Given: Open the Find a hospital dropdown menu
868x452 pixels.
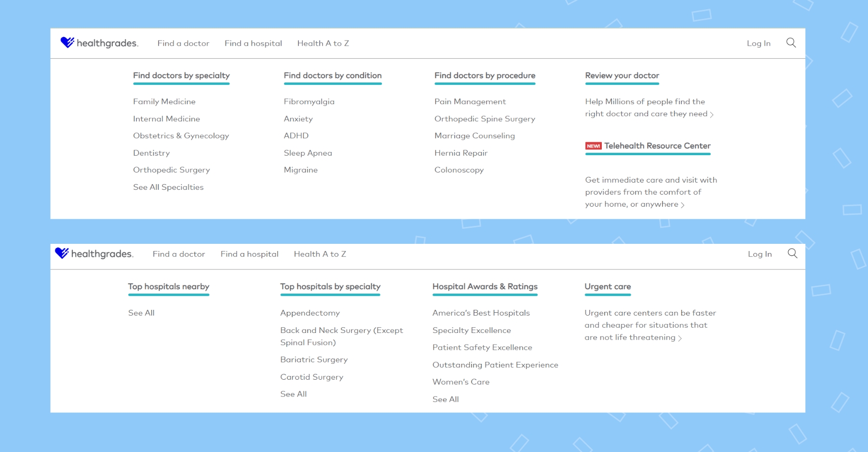Looking at the screenshot, I should 253,43.
